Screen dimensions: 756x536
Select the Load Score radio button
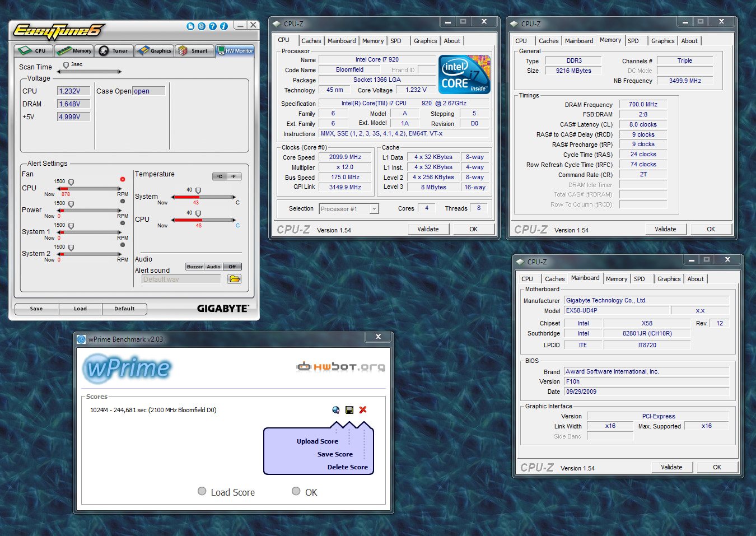click(202, 491)
